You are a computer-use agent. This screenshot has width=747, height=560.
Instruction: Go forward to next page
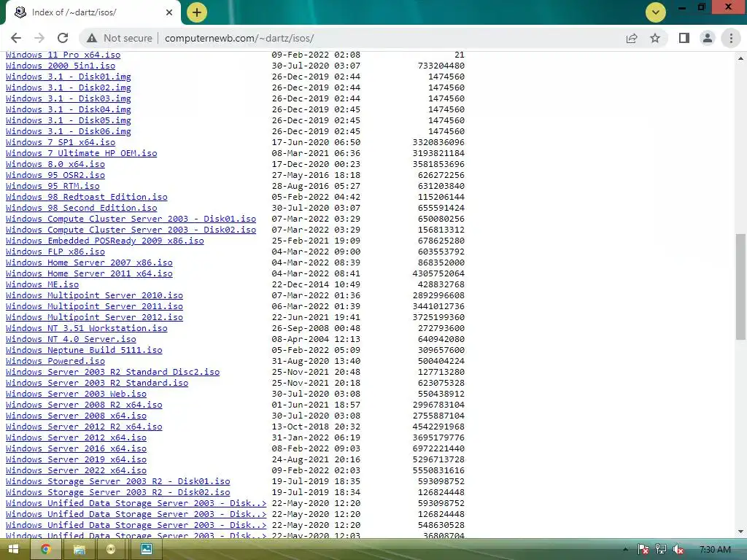click(x=39, y=38)
